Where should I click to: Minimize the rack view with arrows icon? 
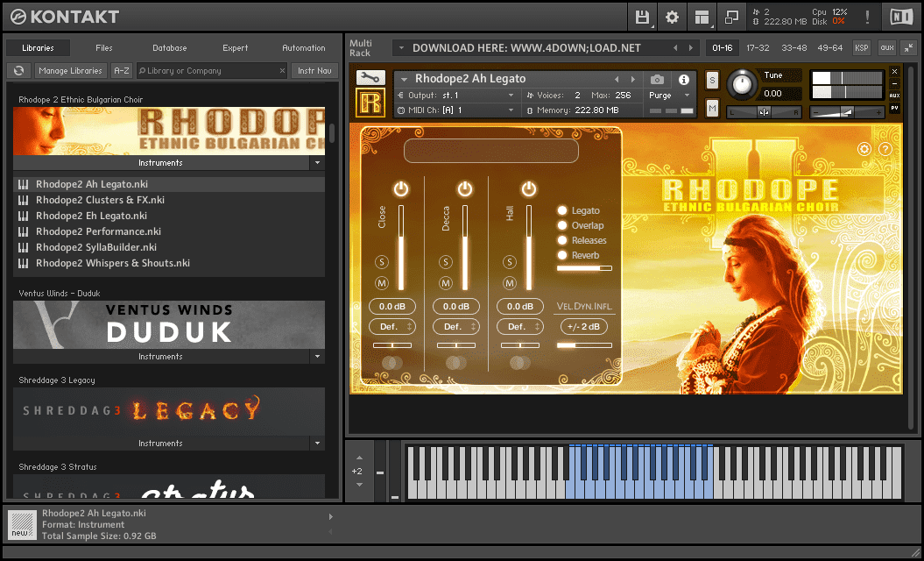(909, 48)
